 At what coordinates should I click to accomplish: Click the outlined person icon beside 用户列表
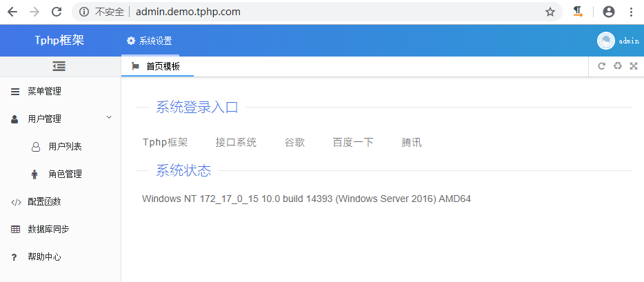click(x=36, y=147)
